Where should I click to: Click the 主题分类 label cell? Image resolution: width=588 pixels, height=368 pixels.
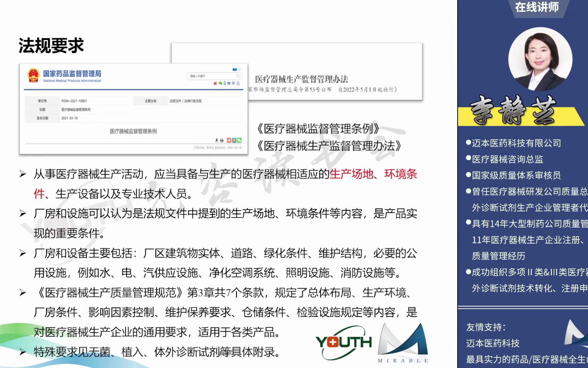(150, 101)
